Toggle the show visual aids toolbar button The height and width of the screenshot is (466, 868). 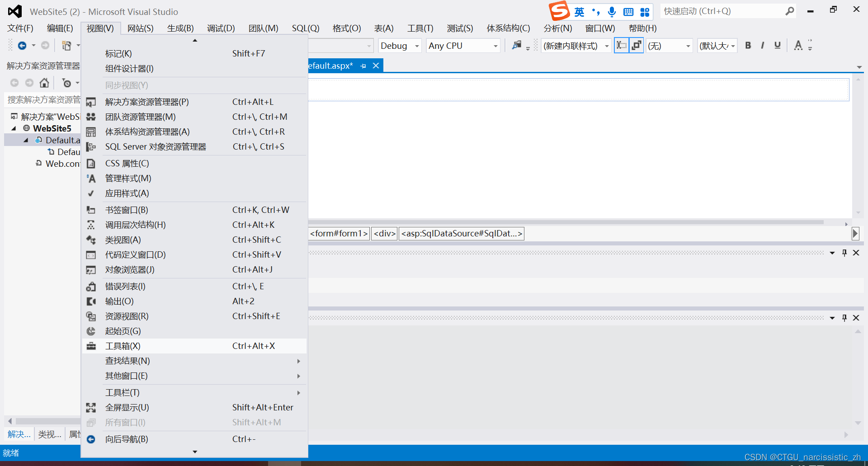tap(622, 45)
